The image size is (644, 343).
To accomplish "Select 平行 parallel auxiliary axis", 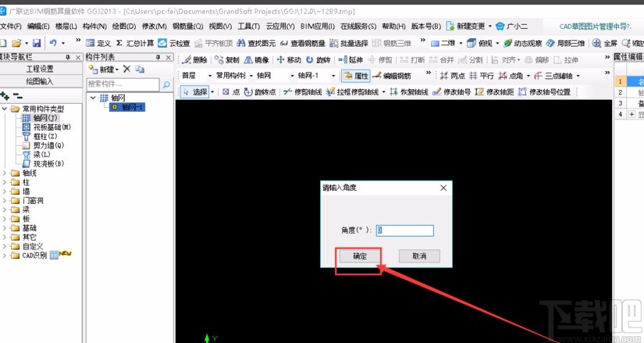I will [482, 76].
